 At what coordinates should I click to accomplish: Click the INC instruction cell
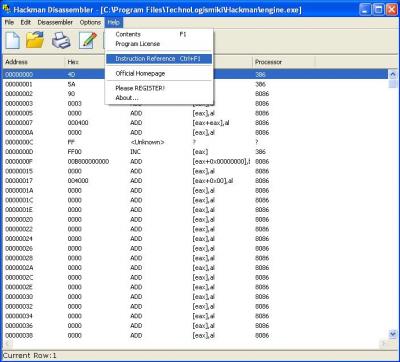[x=136, y=152]
